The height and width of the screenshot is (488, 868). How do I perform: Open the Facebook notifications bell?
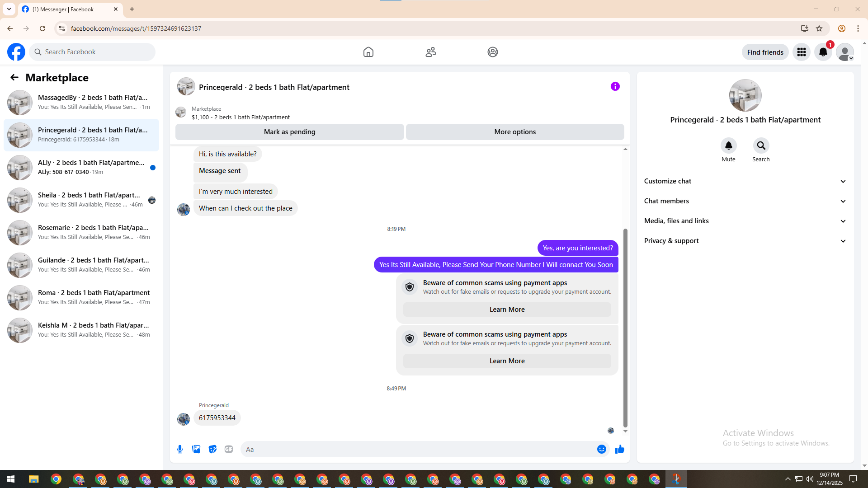(823, 52)
